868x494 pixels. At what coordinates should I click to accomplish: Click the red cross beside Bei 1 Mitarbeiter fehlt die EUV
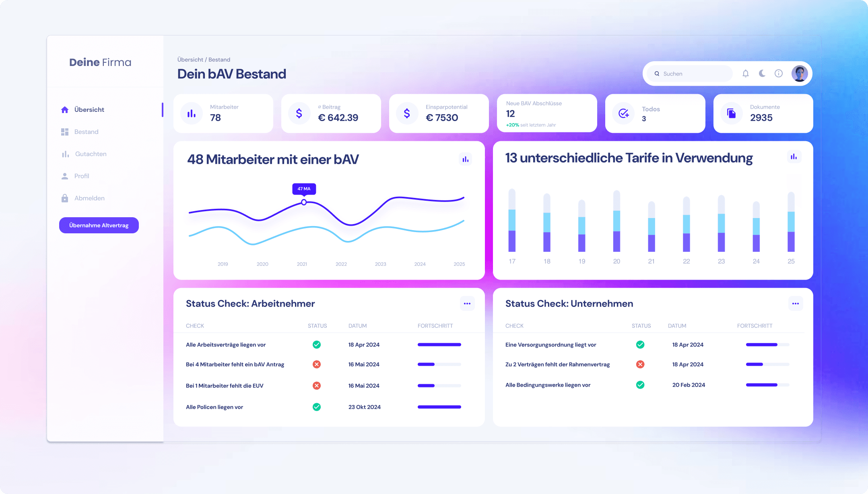pos(317,385)
